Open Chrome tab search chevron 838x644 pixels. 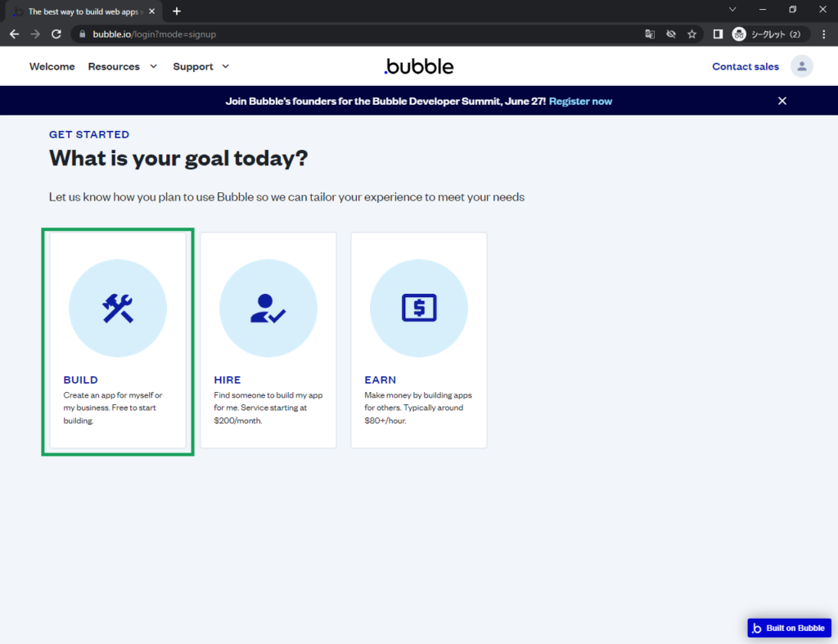click(x=732, y=10)
